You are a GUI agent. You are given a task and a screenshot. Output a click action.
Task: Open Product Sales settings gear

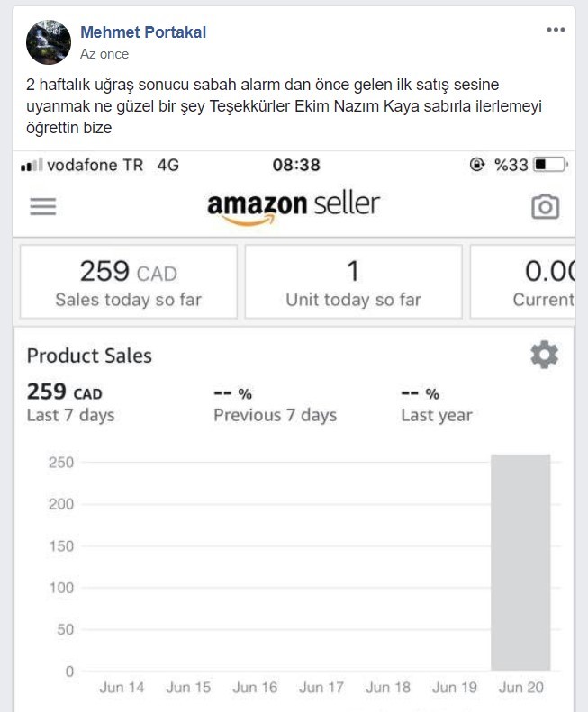tap(545, 355)
